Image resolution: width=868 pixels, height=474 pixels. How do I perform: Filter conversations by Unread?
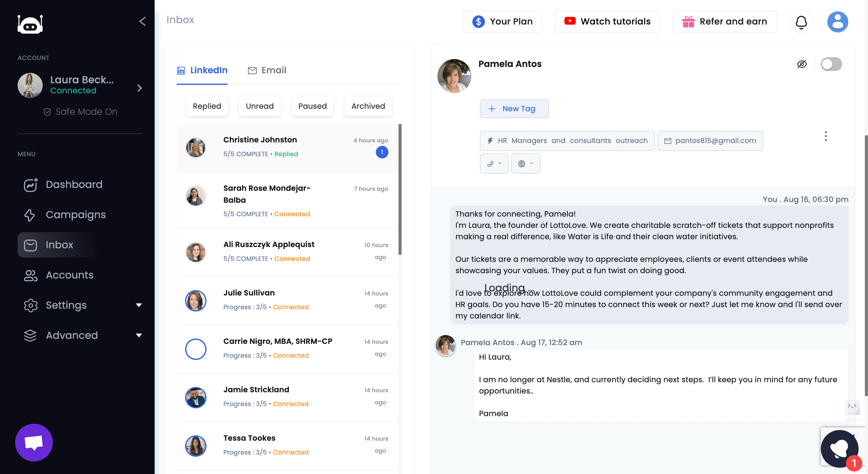(x=260, y=106)
